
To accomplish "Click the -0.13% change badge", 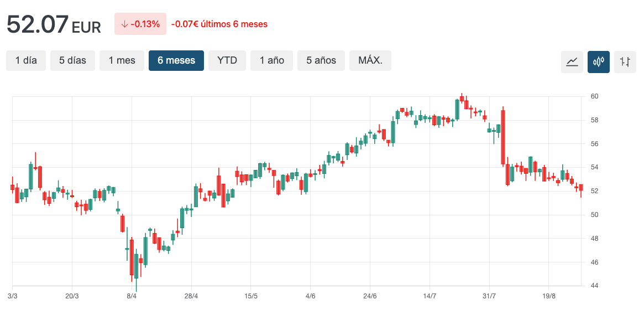I will tap(140, 24).
